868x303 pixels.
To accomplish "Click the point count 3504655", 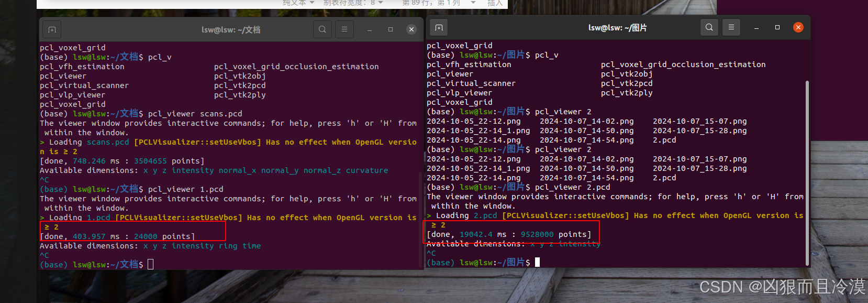I will [150, 161].
